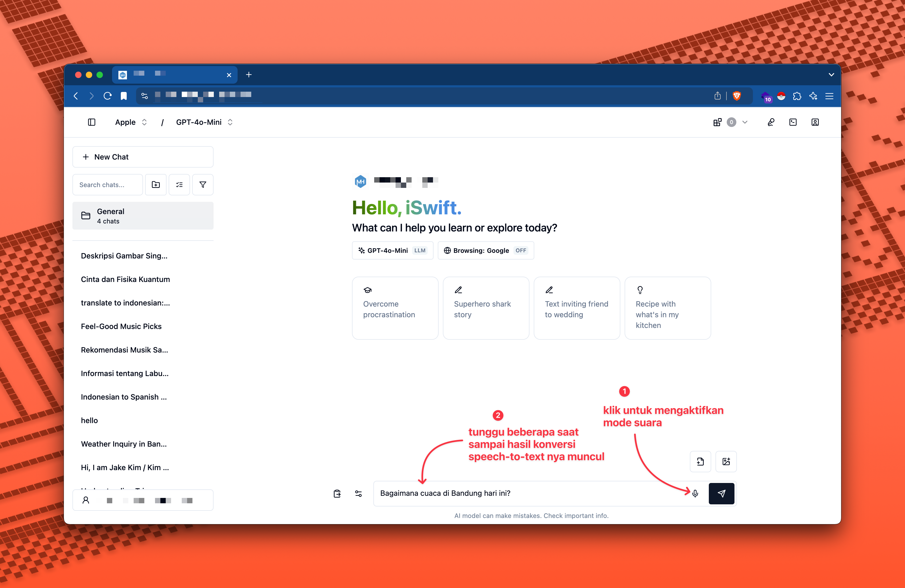
Task: Open the API key icon in header
Action: (771, 122)
